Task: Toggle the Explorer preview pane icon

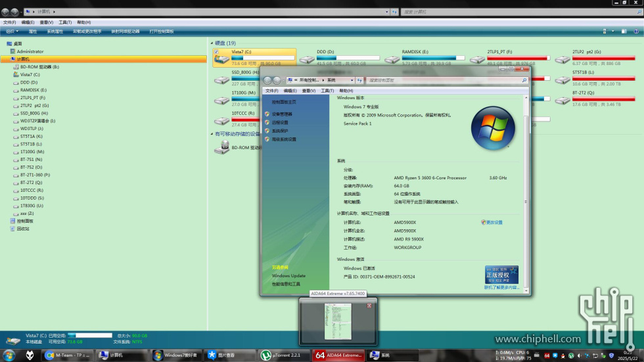Action: click(x=624, y=31)
